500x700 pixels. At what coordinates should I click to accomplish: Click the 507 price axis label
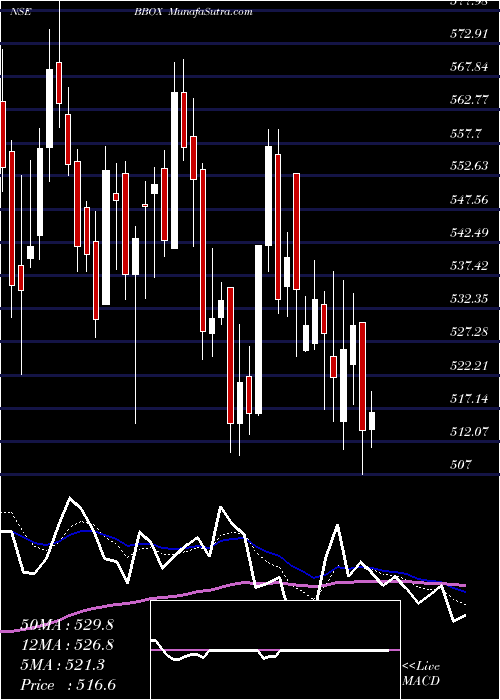pos(460,465)
